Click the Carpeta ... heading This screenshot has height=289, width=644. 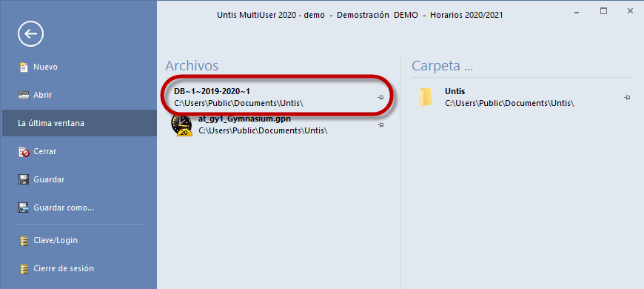click(x=443, y=66)
